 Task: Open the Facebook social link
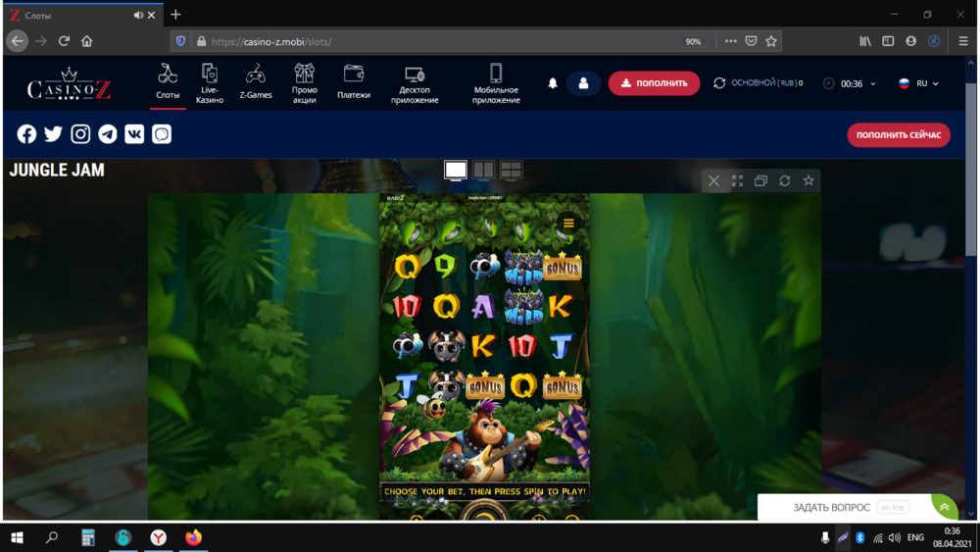click(x=26, y=133)
